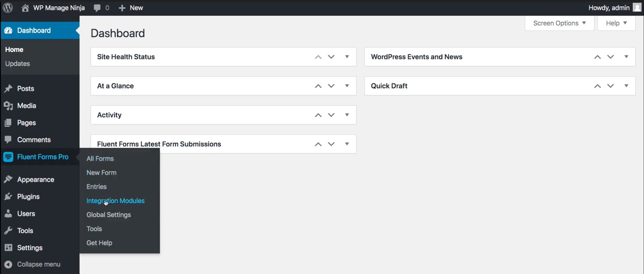The width and height of the screenshot is (644, 274).
Task: Open the Appearance menu label
Action: pos(36,179)
